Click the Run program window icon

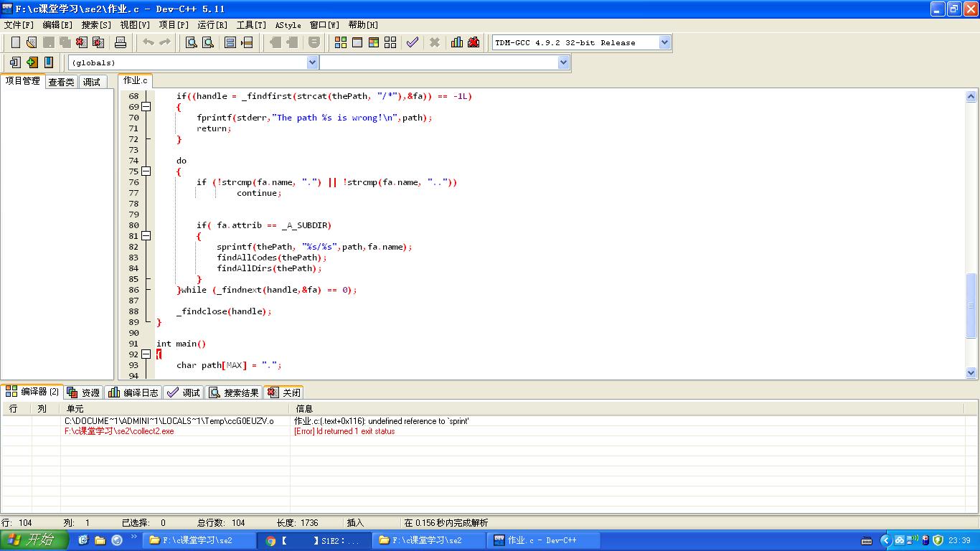pyautogui.click(x=357, y=43)
